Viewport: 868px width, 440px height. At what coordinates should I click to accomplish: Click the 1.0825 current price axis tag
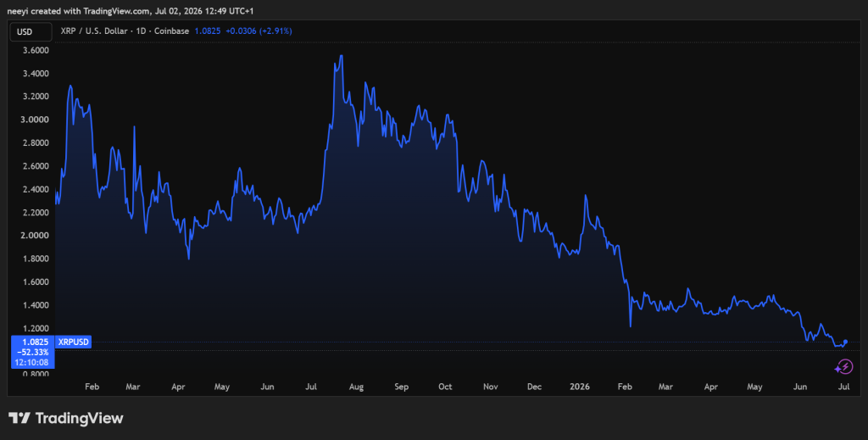pyautogui.click(x=35, y=342)
